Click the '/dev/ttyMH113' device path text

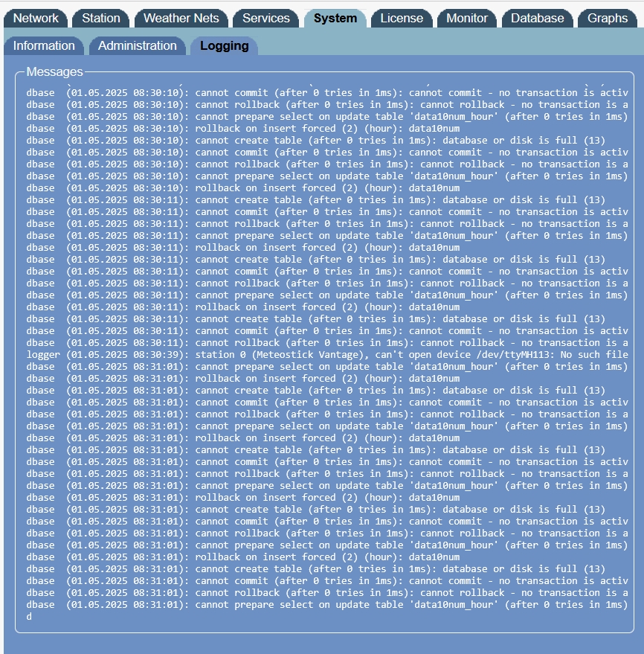tap(513, 355)
